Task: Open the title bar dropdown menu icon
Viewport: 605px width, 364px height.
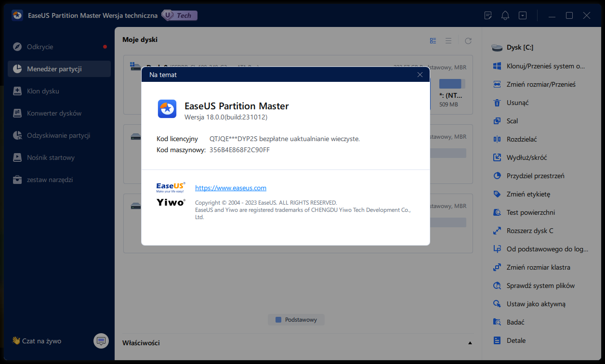Action: click(x=523, y=15)
